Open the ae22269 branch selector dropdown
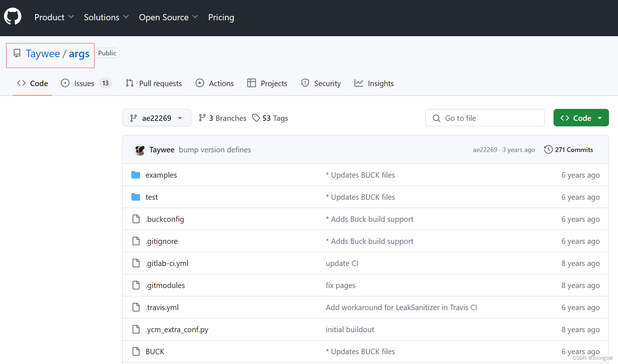The height and width of the screenshot is (364, 618). pos(157,118)
